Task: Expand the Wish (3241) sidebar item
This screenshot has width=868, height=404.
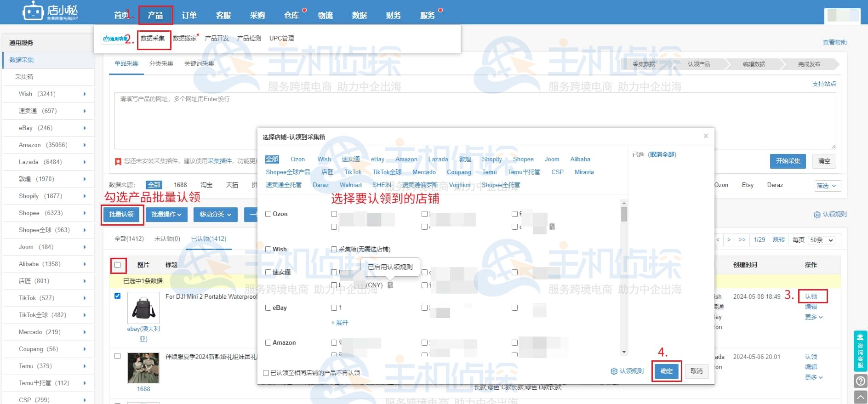Action: pyautogui.click(x=85, y=94)
